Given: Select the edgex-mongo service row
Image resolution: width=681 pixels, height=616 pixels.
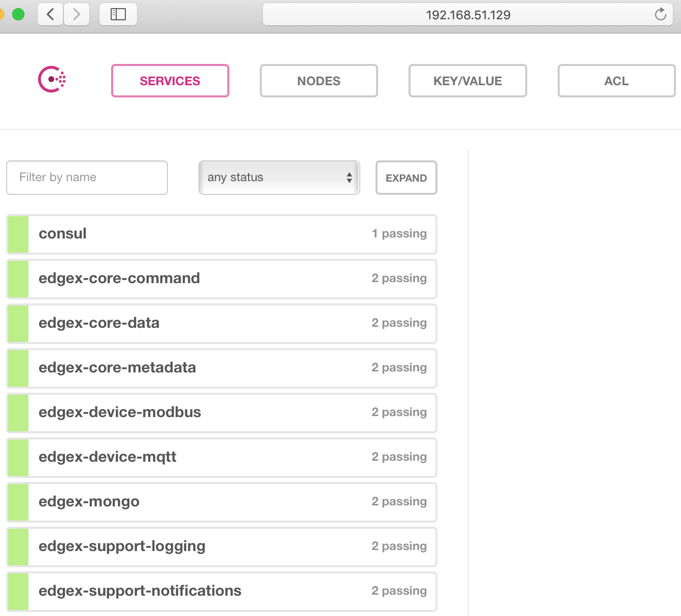Looking at the screenshot, I should point(222,502).
